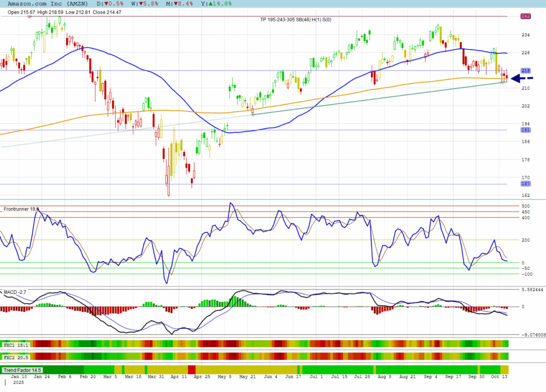Click the red segment in Trend Factor bar

pos(191,370)
